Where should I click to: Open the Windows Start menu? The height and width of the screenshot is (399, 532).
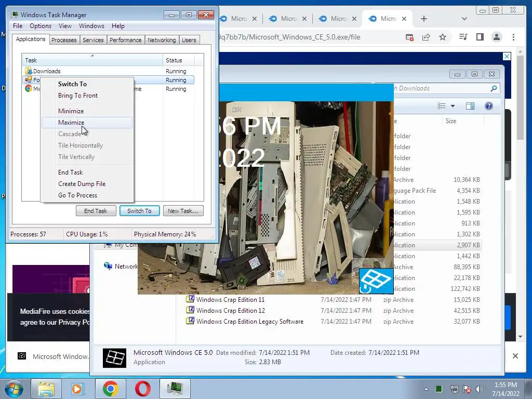(x=14, y=389)
